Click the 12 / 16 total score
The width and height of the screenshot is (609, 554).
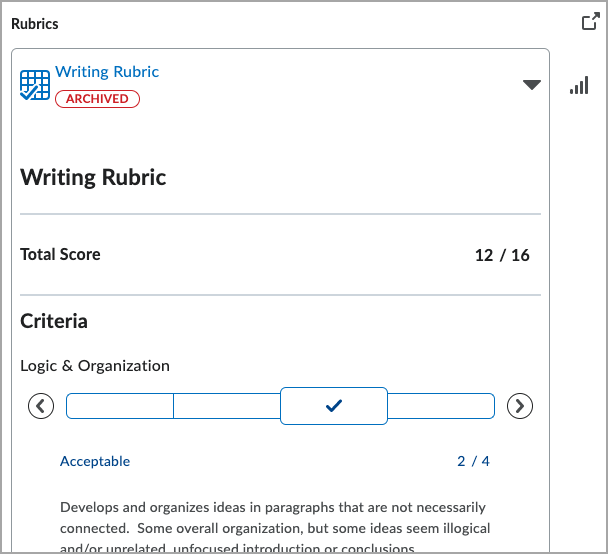tap(502, 255)
